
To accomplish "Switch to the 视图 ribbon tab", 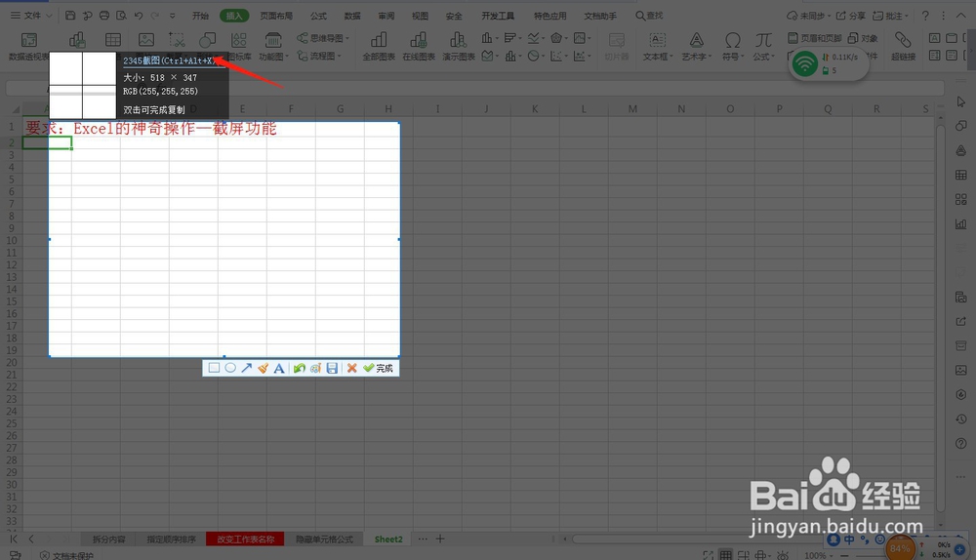I will click(x=420, y=16).
